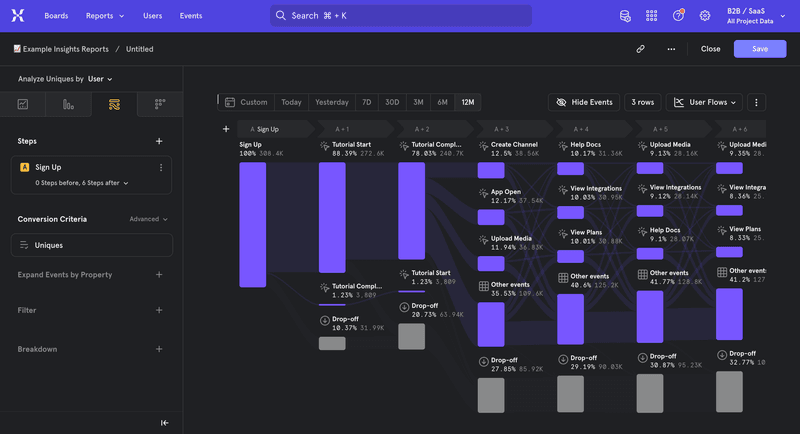The image size is (800, 434).
Task: Expand the Reports menu dropdown
Action: click(105, 16)
